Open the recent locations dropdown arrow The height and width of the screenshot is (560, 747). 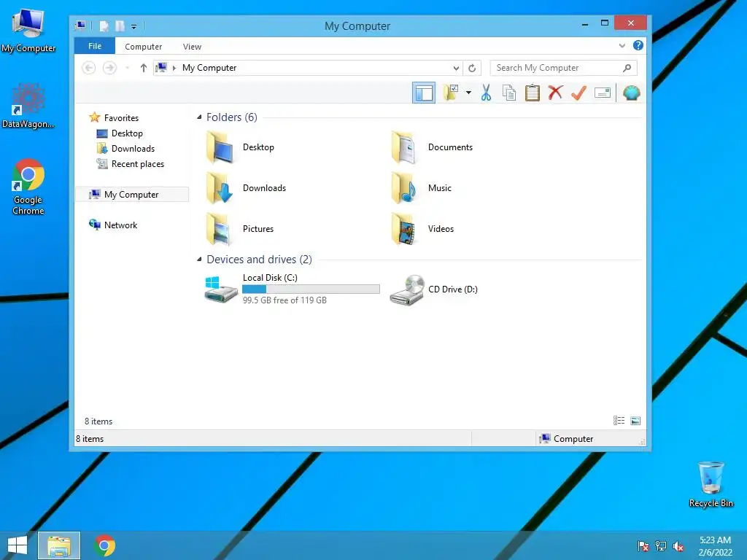pyautogui.click(x=127, y=68)
